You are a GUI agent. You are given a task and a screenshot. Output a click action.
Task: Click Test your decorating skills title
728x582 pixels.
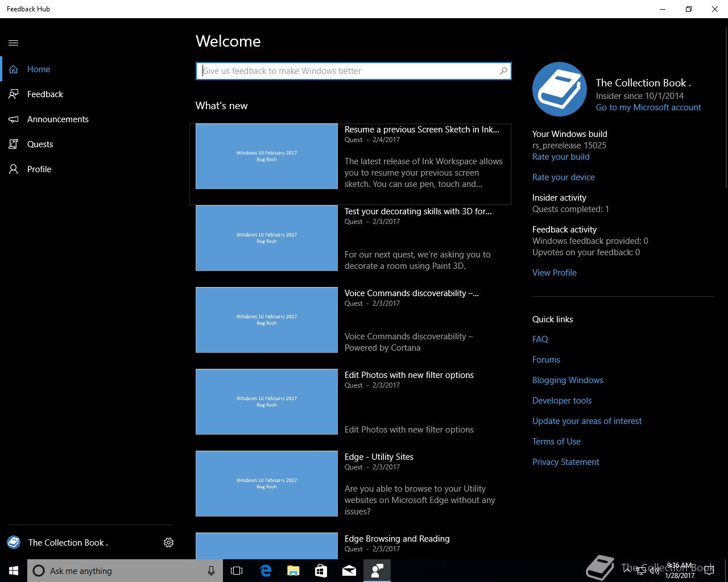pyautogui.click(x=418, y=211)
